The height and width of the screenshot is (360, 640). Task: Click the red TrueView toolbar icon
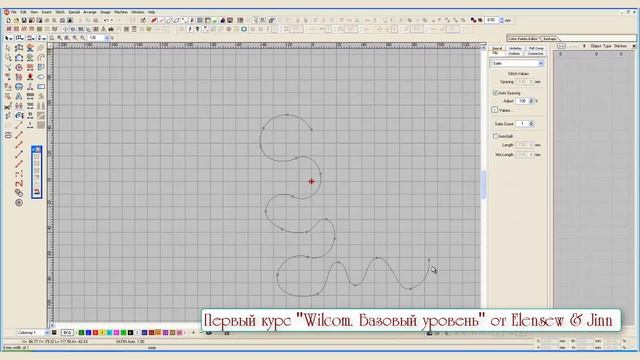(153, 20)
